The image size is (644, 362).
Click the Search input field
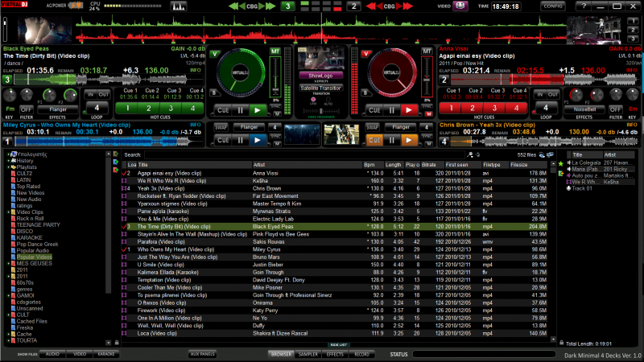pos(305,154)
